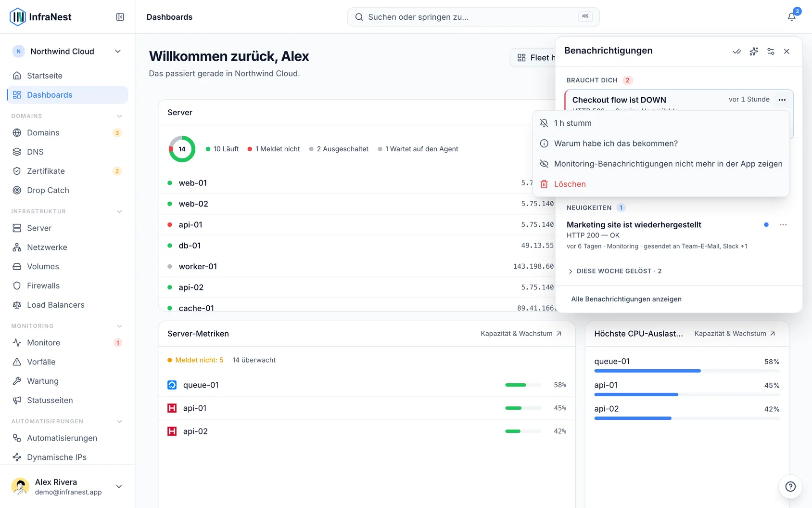Viewport: 812px width, 508px height.
Task: Click the Fleet button
Action: click(x=533, y=58)
